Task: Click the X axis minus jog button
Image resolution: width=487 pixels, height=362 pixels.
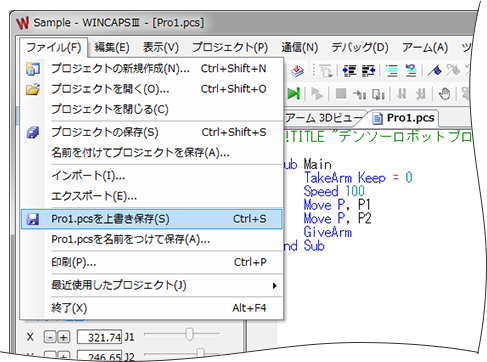Action: click(x=50, y=337)
